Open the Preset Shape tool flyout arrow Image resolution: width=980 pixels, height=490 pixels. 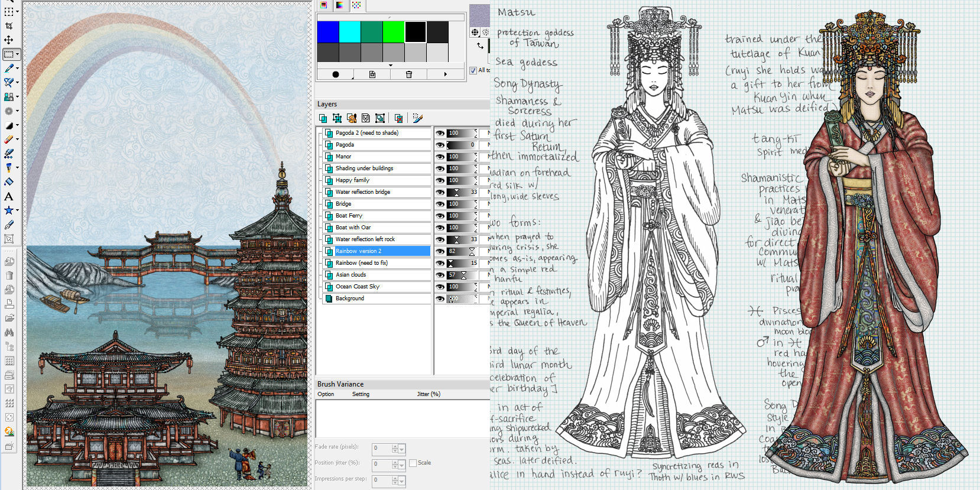click(17, 210)
